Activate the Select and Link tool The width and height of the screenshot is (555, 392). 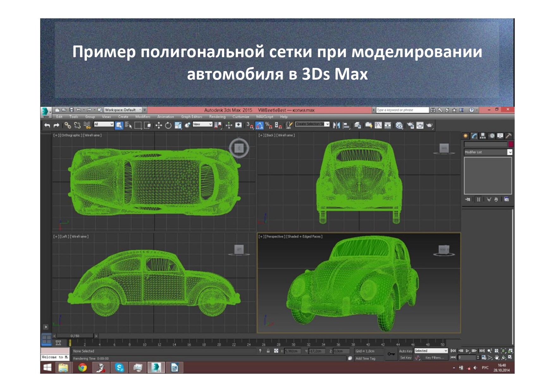tap(67, 125)
